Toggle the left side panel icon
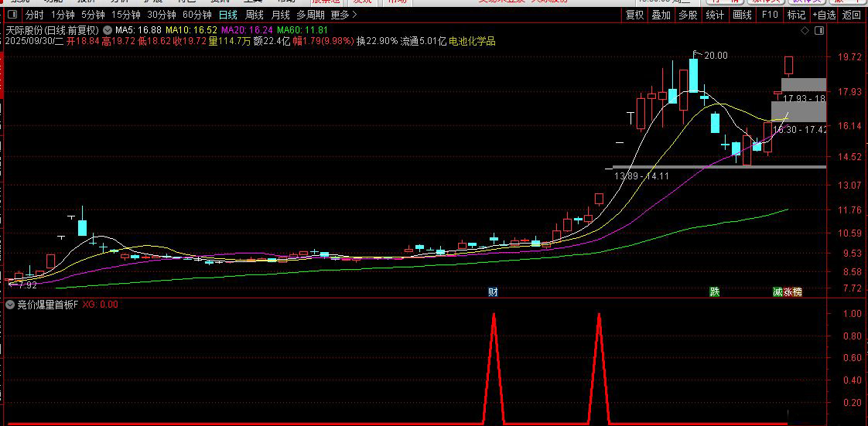 (x=12, y=15)
